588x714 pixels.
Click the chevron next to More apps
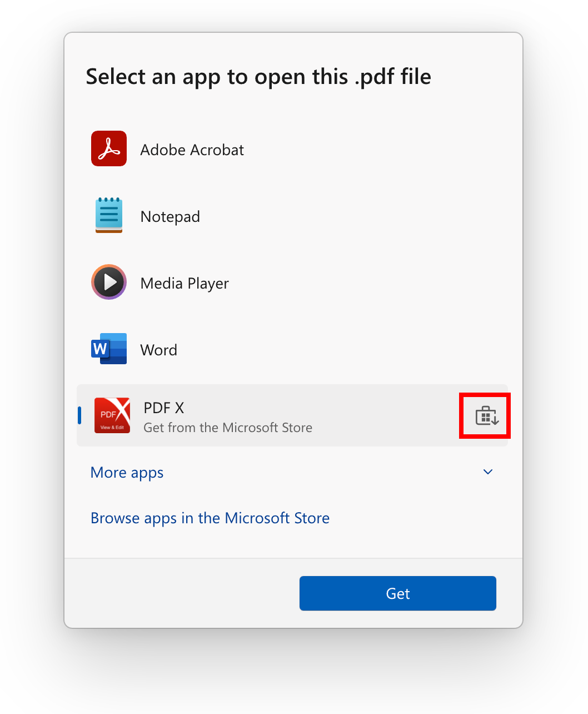coord(487,472)
